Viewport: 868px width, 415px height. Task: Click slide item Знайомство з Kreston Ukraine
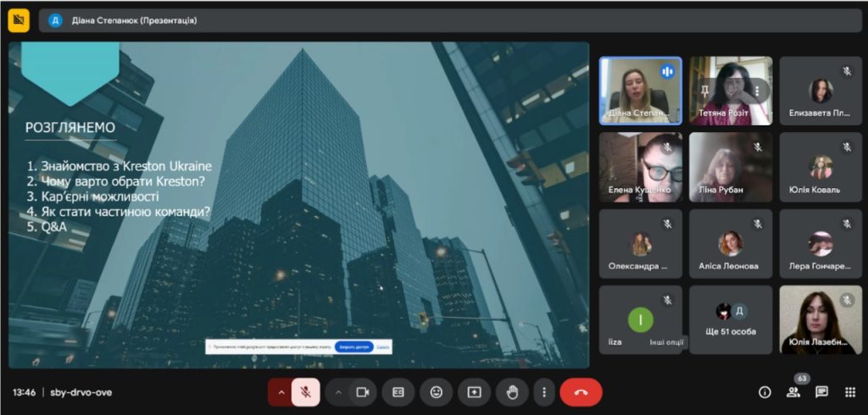pos(119,166)
